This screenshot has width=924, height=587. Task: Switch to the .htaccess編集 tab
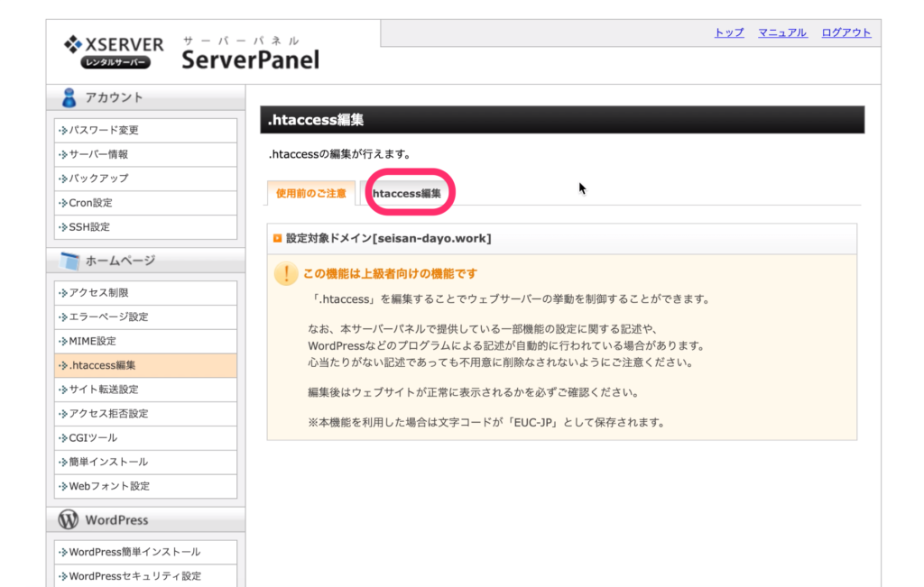(407, 193)
